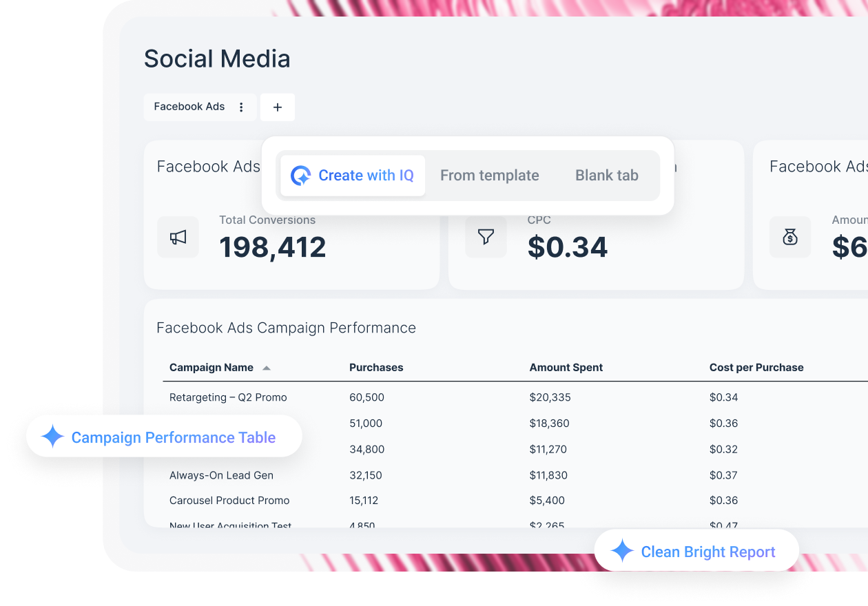Screen dimensions: 868x606
Task: Click the Social Media page title
Action: (x=217, y=59)
